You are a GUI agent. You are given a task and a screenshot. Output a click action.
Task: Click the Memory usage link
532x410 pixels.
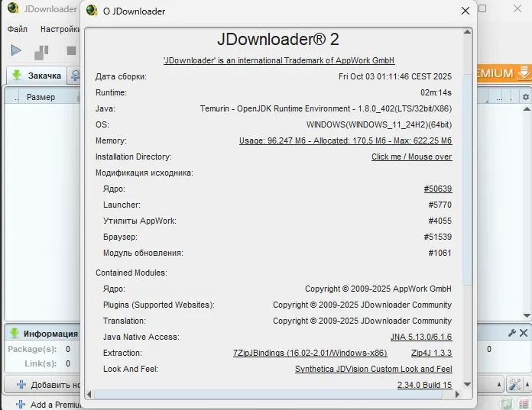345,140
